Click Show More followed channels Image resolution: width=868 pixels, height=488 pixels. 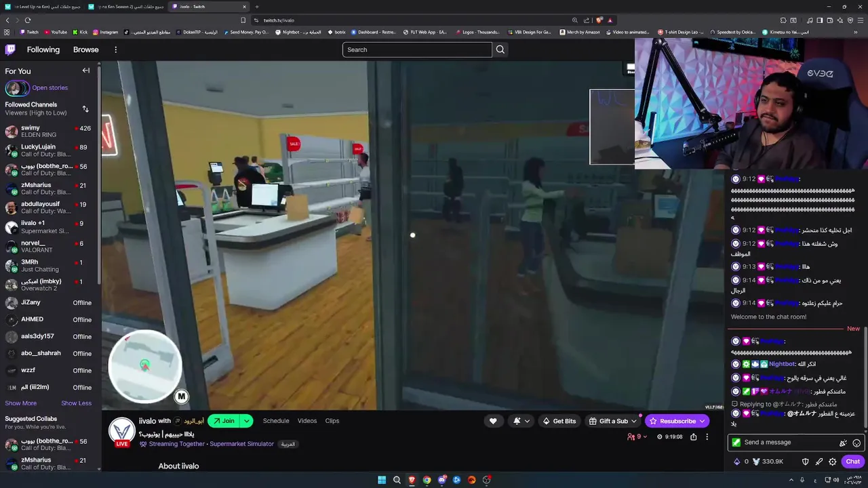tap(21, 403)
